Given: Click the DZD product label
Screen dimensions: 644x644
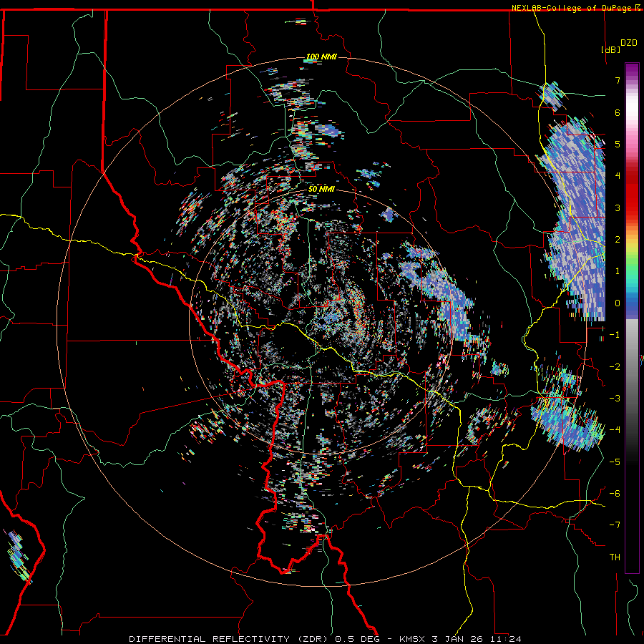Looking at the screenshot, I should (629, 43).
